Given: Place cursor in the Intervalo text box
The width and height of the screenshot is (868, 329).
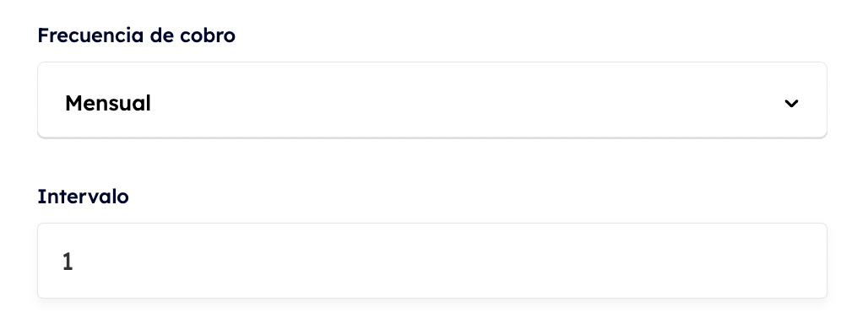Looking at the screenshot, I should tap(432, 261).
